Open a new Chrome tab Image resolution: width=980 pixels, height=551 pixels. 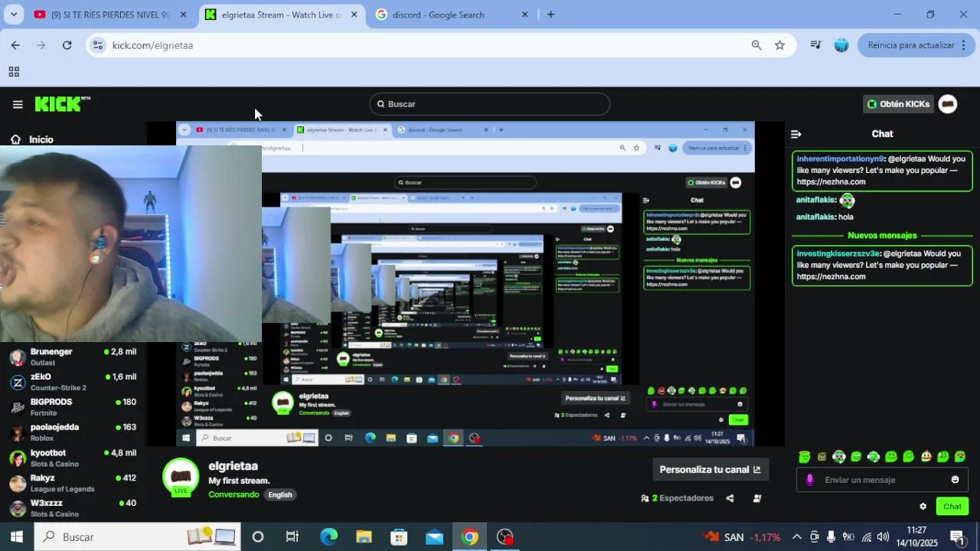click(x=550, y=15)
